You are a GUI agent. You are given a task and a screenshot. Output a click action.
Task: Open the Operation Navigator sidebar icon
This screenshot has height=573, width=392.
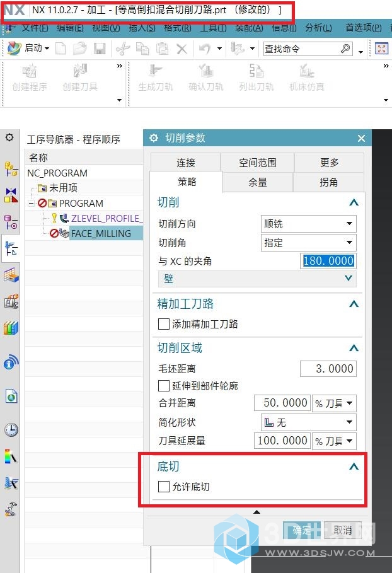pos(11,248)
